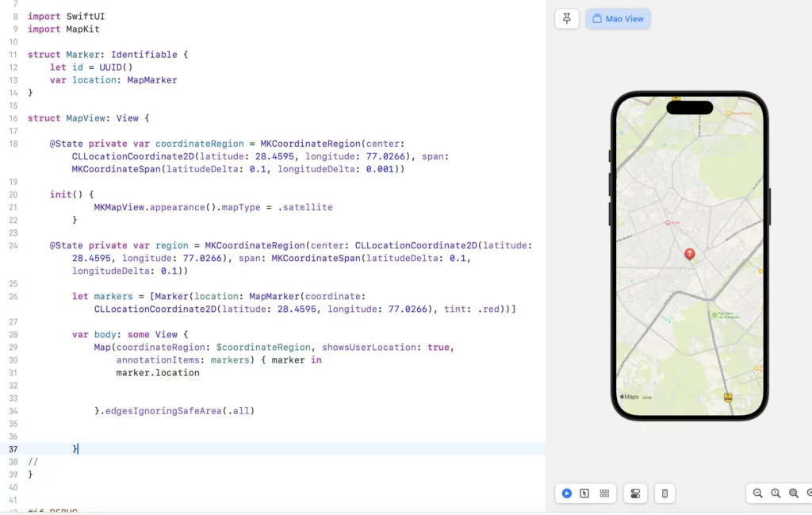Tap the pink Inox POI icon on the map

668,223
